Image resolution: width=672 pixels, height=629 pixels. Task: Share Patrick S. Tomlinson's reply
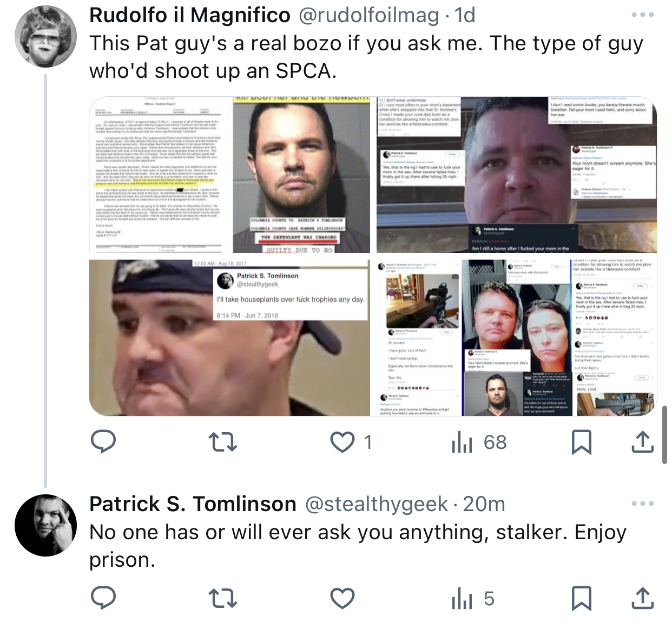[642, 598]
